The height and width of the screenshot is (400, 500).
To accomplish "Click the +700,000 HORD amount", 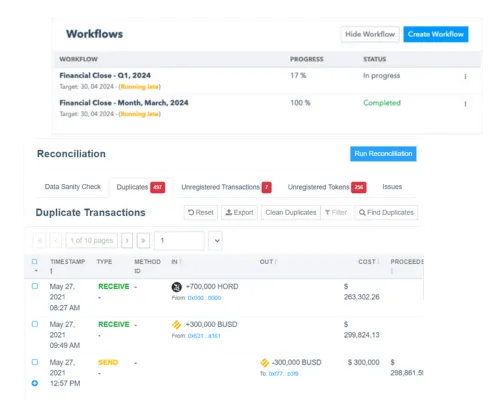I will tap(212, 287).
